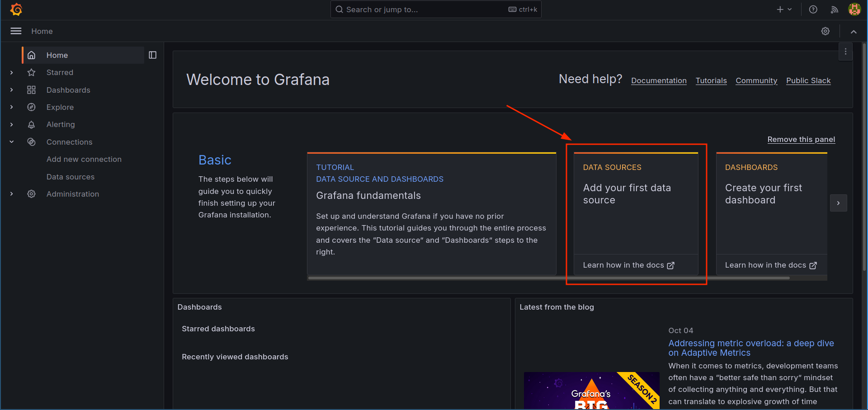Open the help question mark icon
Screen dimensions: 868x410
[x=813, y=9]
